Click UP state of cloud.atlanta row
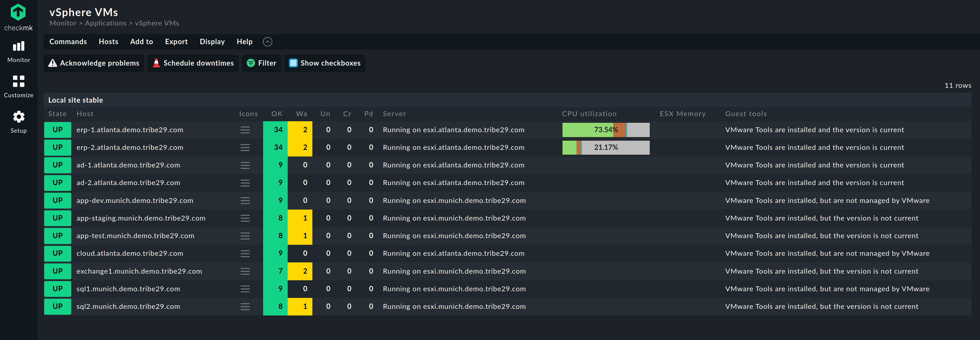 click(57, 253)
